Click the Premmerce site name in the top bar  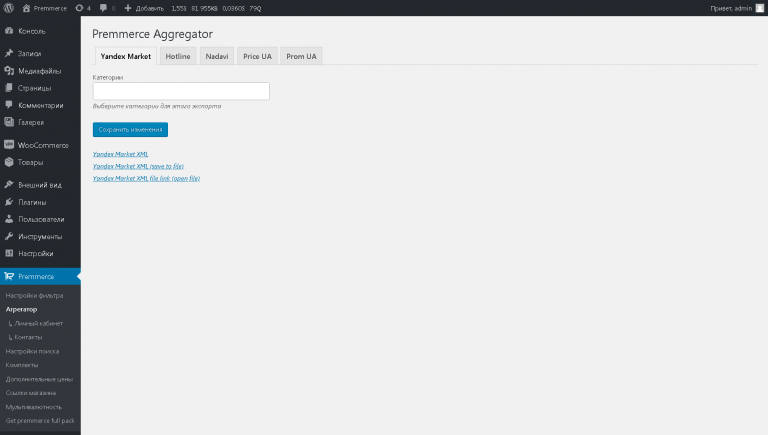coord(50,8)
